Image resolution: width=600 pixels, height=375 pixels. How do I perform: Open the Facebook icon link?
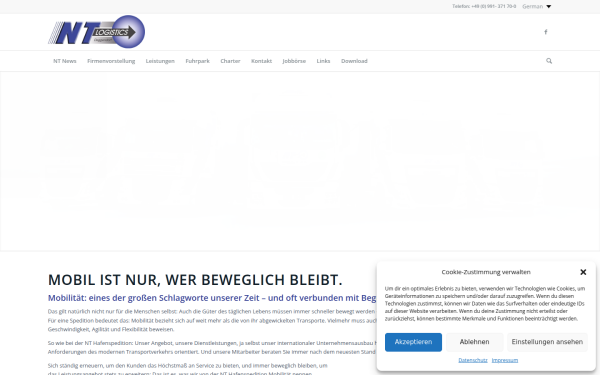pos(546,32)
